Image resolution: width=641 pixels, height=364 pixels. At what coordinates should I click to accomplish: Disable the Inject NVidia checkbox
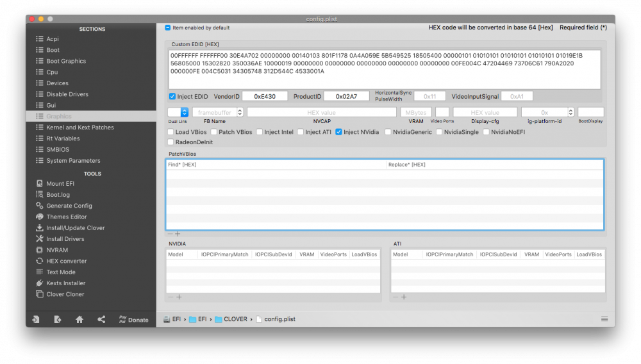point(338,132)
